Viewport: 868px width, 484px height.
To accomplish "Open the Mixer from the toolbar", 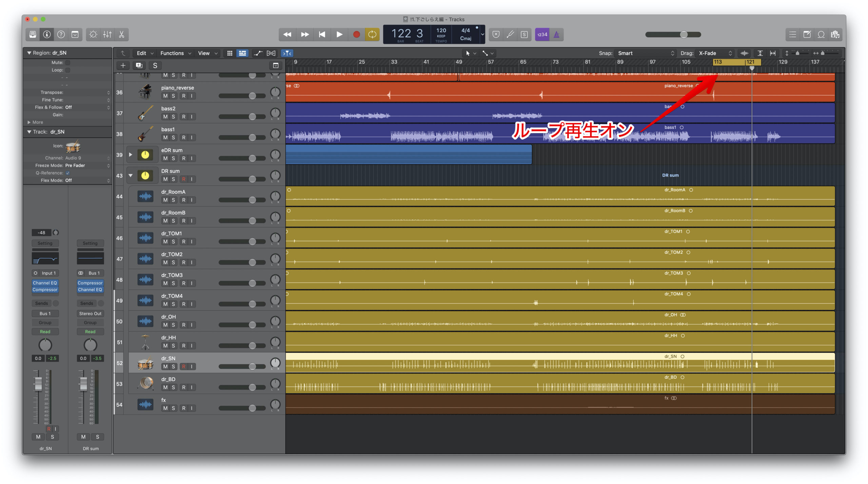I will tap(107, 34).
